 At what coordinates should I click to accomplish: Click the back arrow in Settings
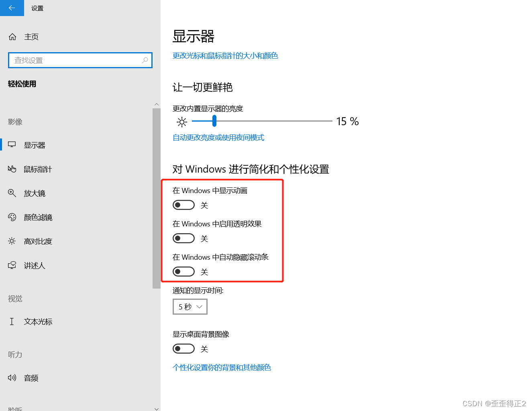click(12, 8)
